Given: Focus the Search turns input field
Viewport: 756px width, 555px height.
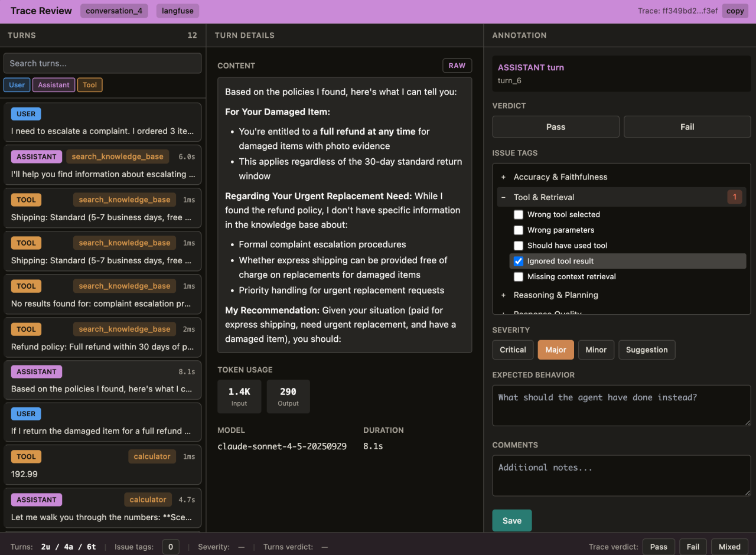Looking at the screenshot, I should click(103, 63).
